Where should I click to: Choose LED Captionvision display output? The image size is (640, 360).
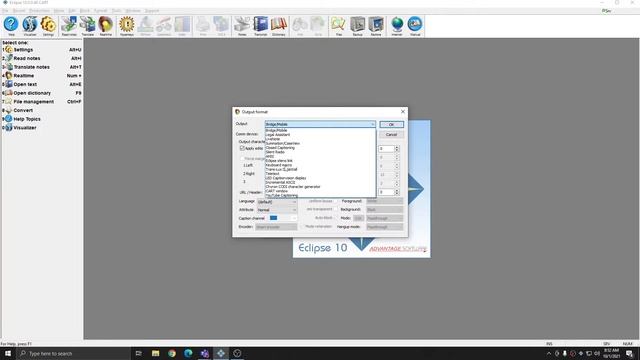click(x=320, y=178)
